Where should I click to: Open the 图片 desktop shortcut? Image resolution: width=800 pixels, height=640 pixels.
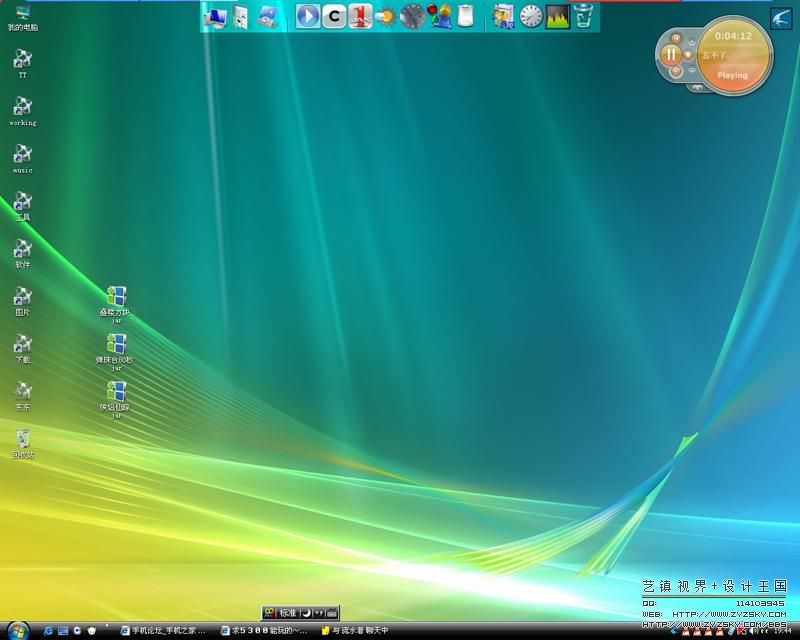point(22,301)
